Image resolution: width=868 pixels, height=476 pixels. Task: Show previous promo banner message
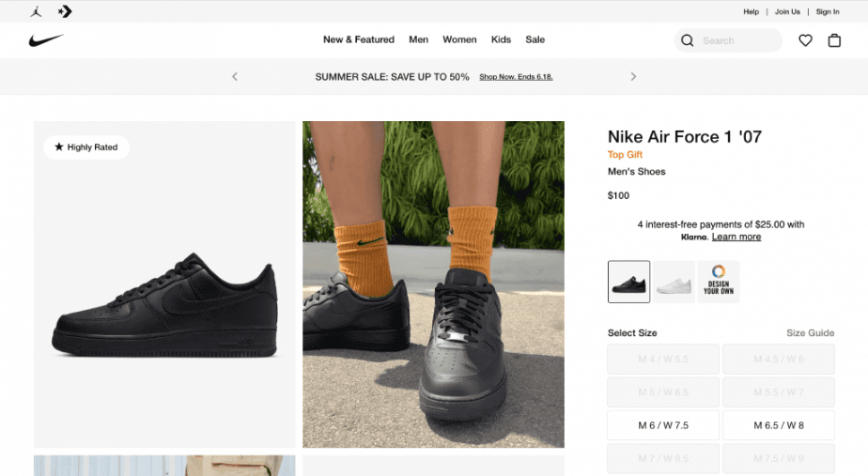[235, 76]
